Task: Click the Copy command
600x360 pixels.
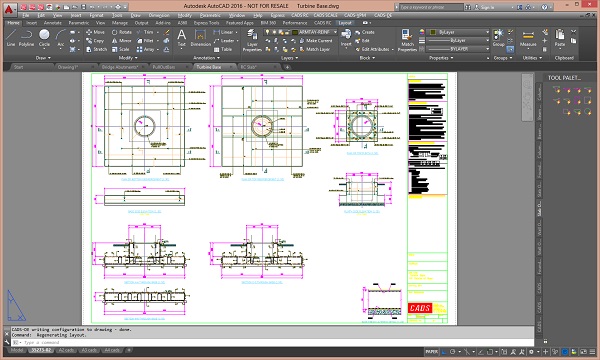Action: (x=95, y=41)
